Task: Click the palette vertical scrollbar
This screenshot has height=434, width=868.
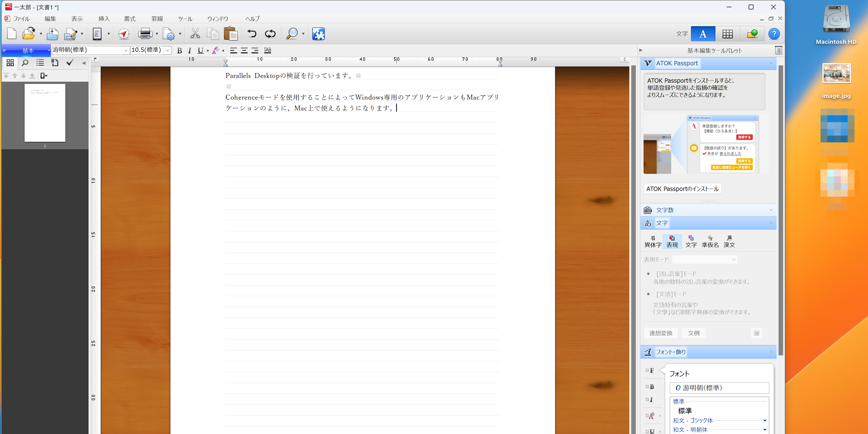Action: (x=780, y=210)
